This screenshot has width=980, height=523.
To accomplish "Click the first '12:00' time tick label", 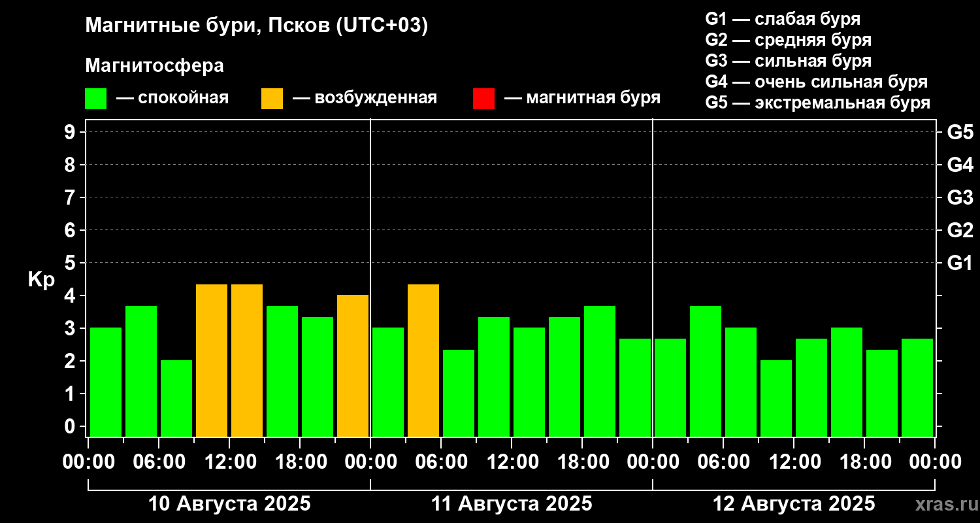I will [x=229, y=462].
